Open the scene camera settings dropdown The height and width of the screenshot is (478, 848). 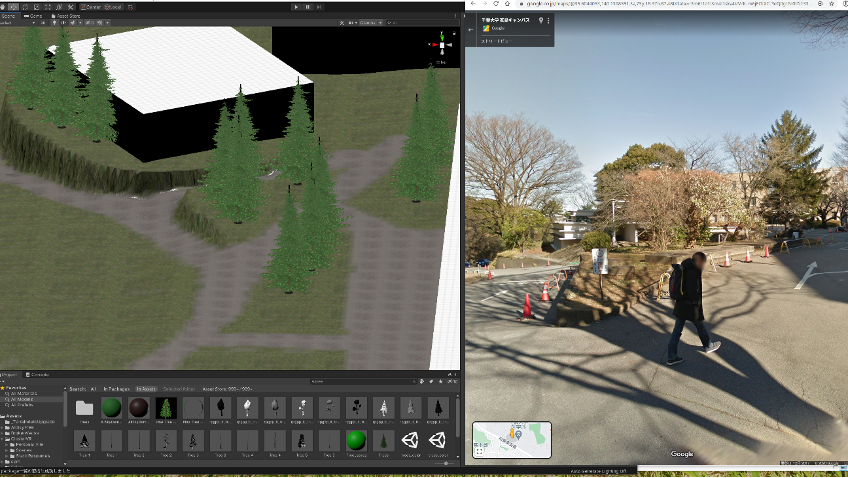[x=352, y=23]
